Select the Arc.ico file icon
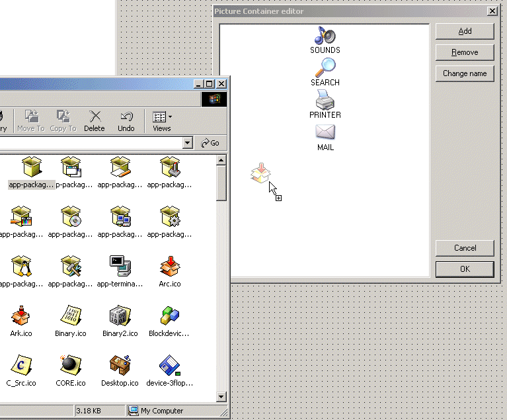This screenshot has width=507, height=420. pos(170,267)
